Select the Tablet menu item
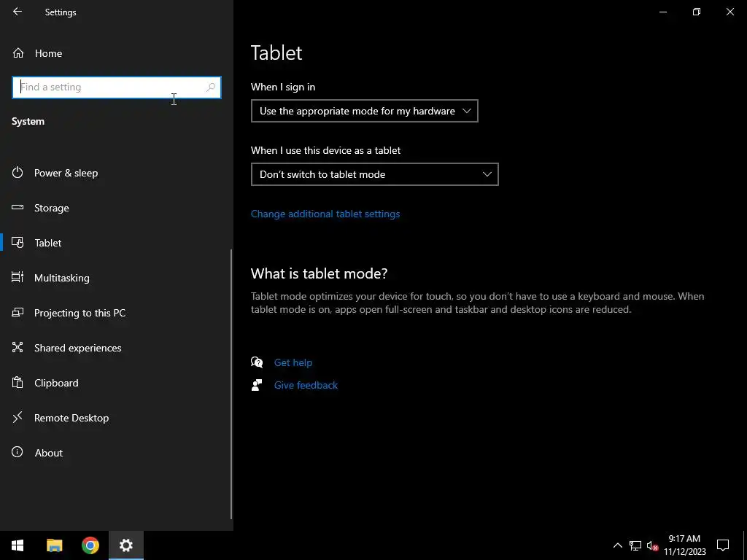 [x=48, y=243]
